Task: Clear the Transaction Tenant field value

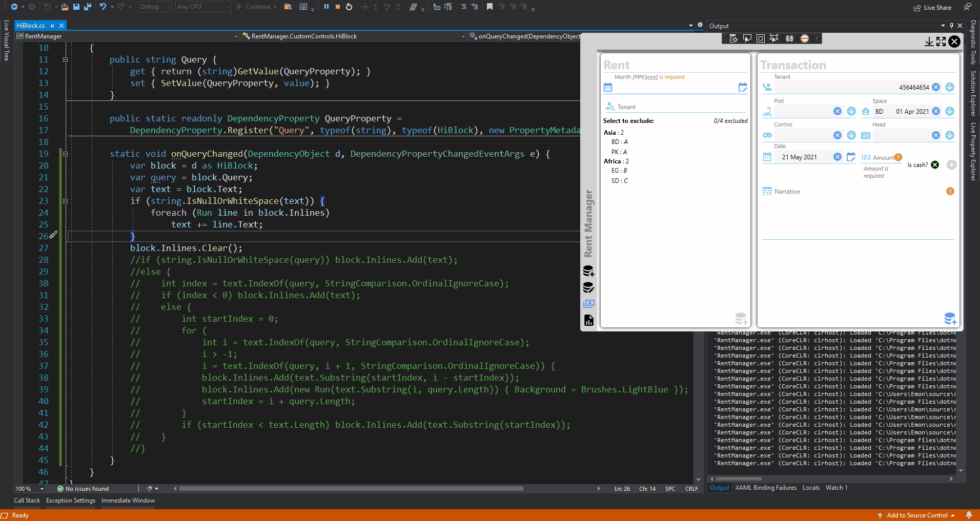Action: point(936,87)
